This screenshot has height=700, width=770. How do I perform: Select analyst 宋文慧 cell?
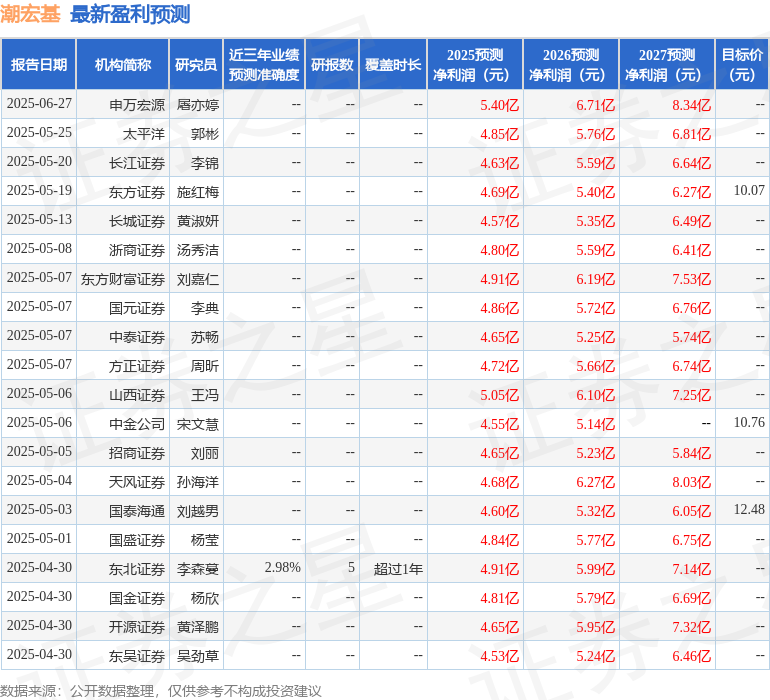[198, 424]
